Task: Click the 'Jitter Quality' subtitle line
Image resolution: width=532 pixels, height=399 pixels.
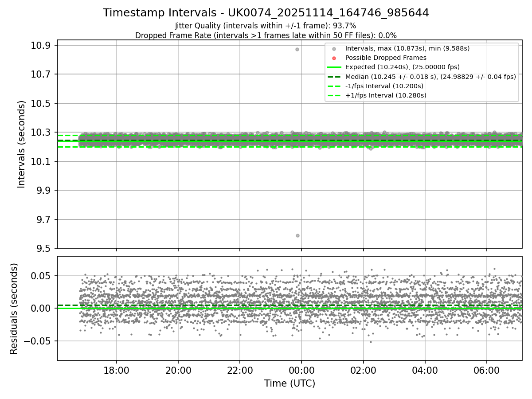Action: 266,26
